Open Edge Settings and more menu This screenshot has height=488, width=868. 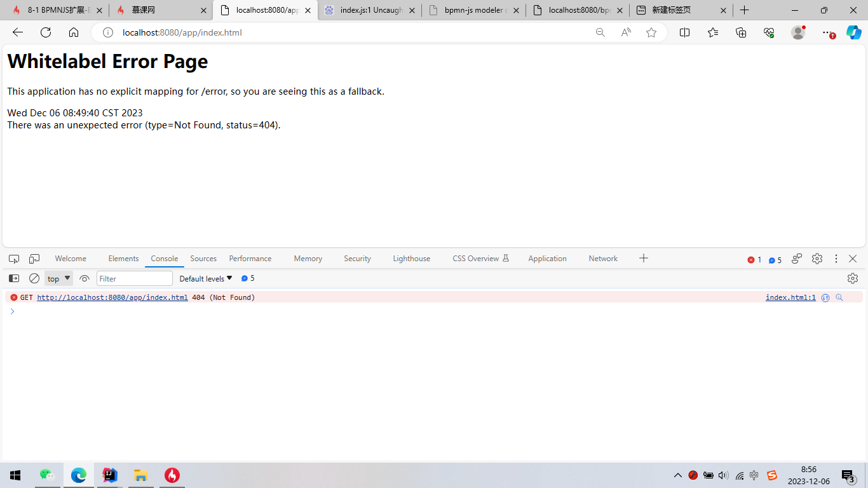coord(827,32)
